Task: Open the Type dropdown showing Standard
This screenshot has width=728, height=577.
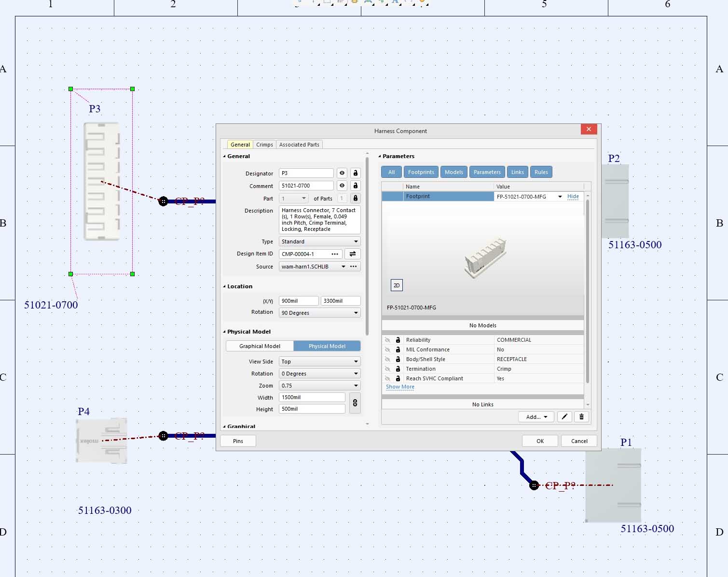Action: click(319, 242)
